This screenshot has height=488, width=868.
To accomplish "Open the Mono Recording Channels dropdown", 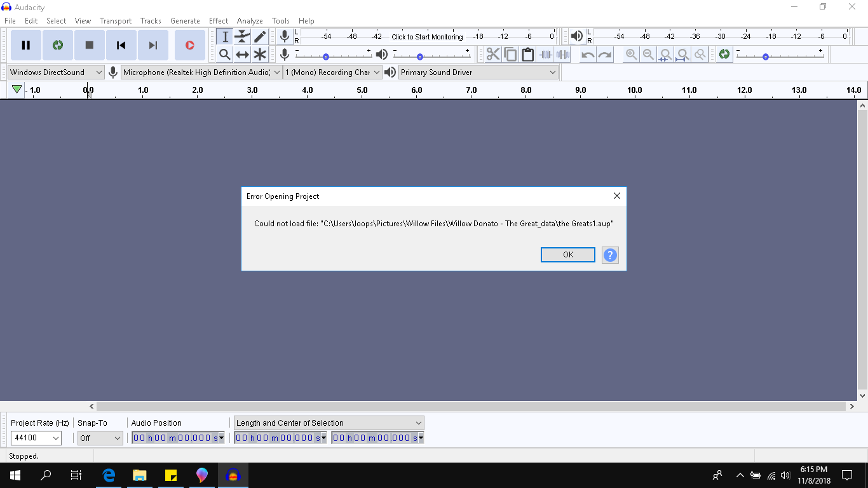I will tap(332, 72).
